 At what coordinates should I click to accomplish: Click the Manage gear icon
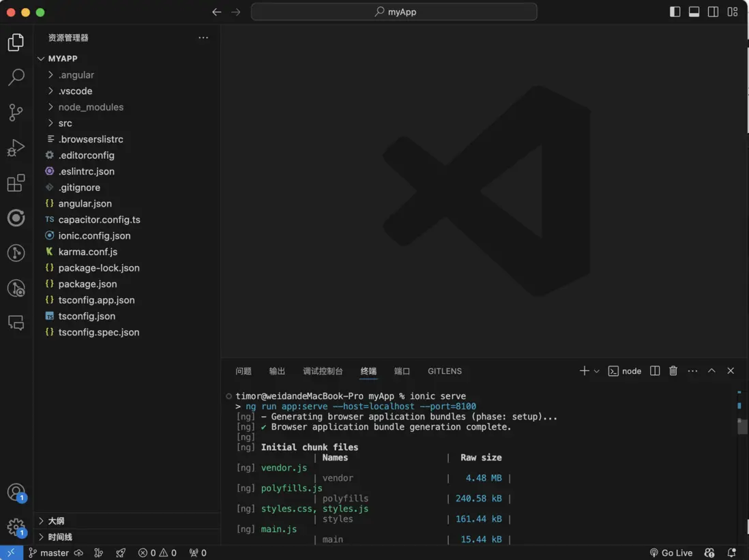point(16,527)
